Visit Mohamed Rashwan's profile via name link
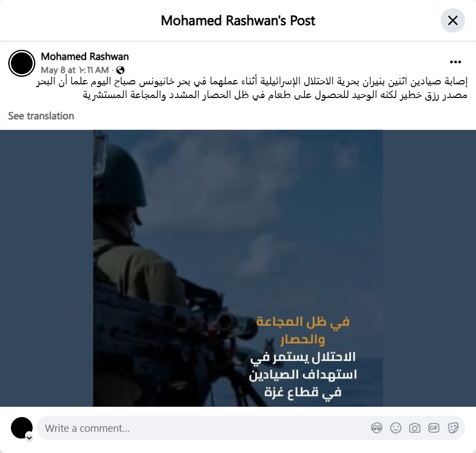Screen dimensions: 476x453 coord(85,57)
